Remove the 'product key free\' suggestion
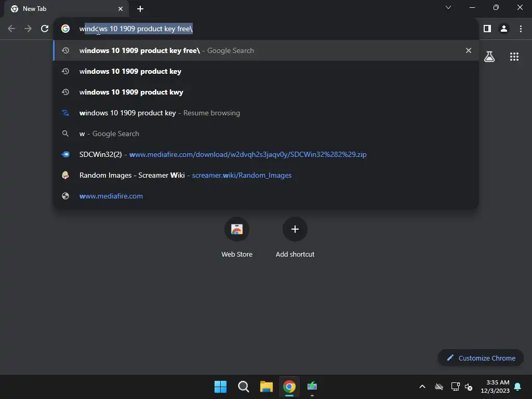This screenshot has height=399, width=532. click(x=469, y=50)
